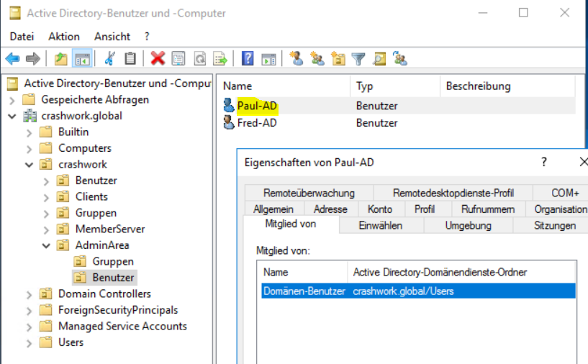Click the gray Forward arrow toolbar icon
The image size is (588, 364).
click(x=32, y=59)
